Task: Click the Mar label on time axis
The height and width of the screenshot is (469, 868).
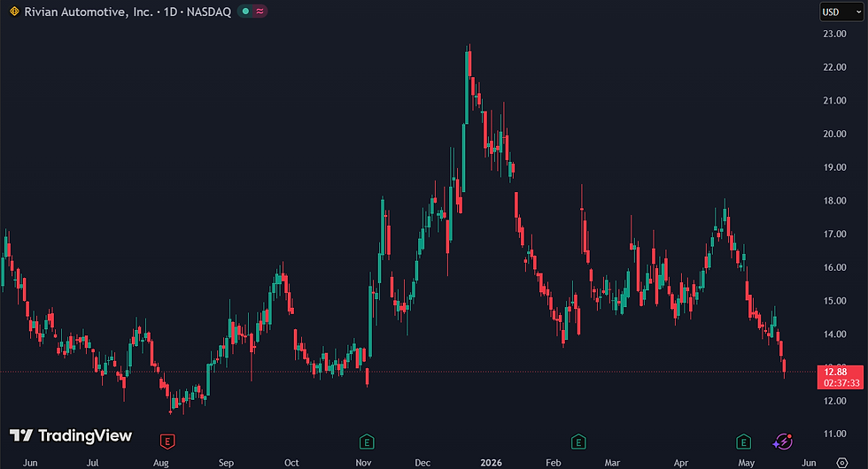Action: point(612,463)
